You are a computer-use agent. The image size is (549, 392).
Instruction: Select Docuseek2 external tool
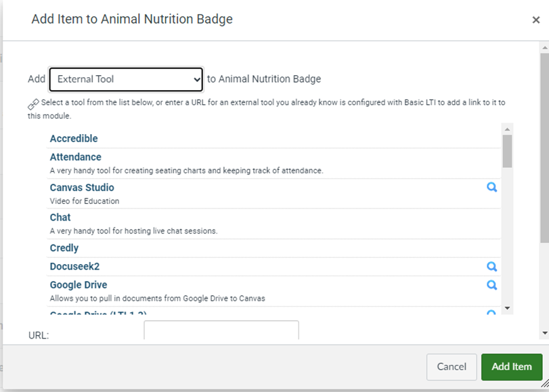[x=74, y=267]
